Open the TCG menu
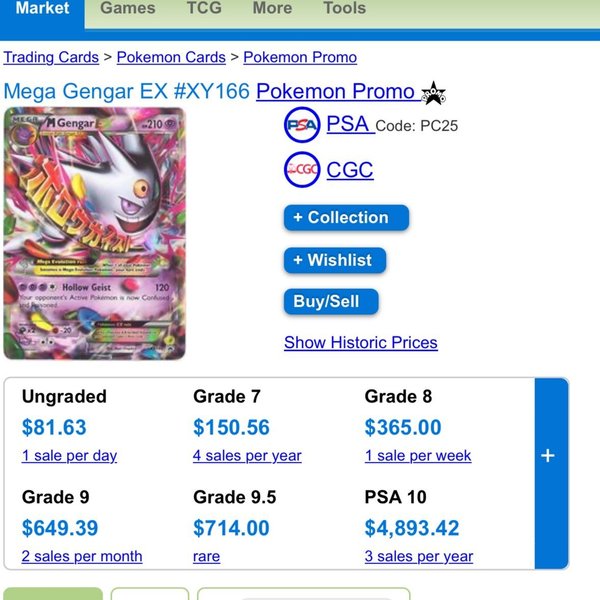600x600 pixels. coord(204,9)
